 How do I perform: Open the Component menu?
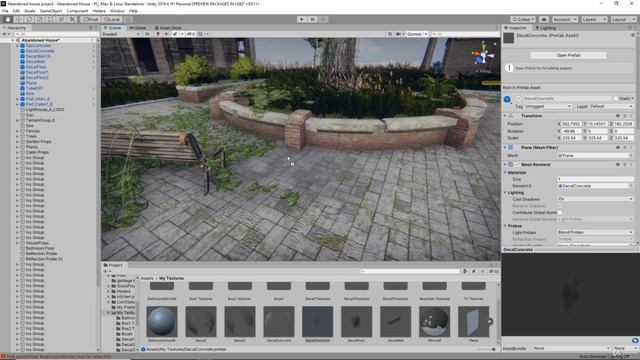point(77,11)
